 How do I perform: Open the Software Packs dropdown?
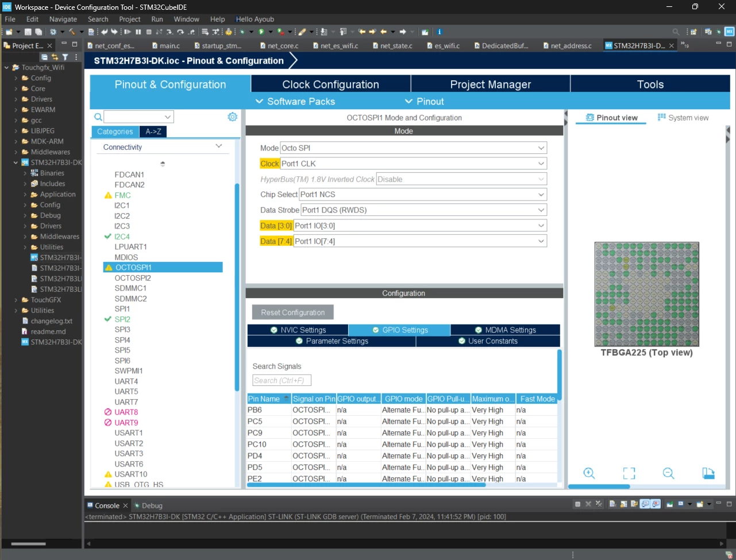(x=295, y=102)
